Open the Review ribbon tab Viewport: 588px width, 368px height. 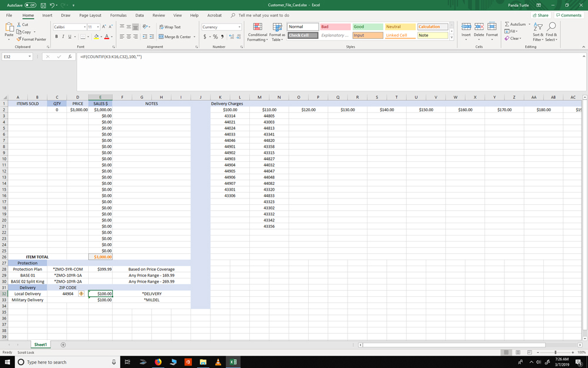[x=158, y=15]
